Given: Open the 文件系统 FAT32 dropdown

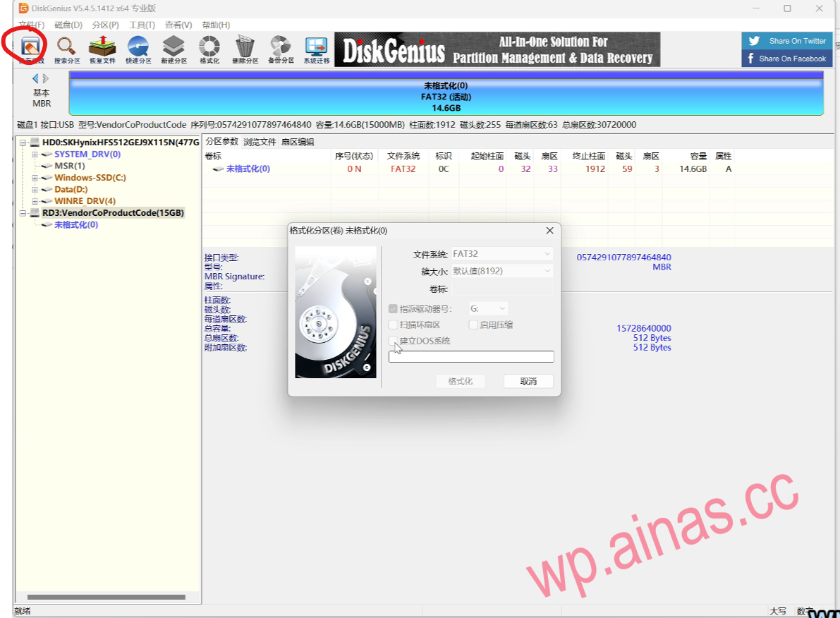Looking at the screenshot, I should click(x=502, y=253).
